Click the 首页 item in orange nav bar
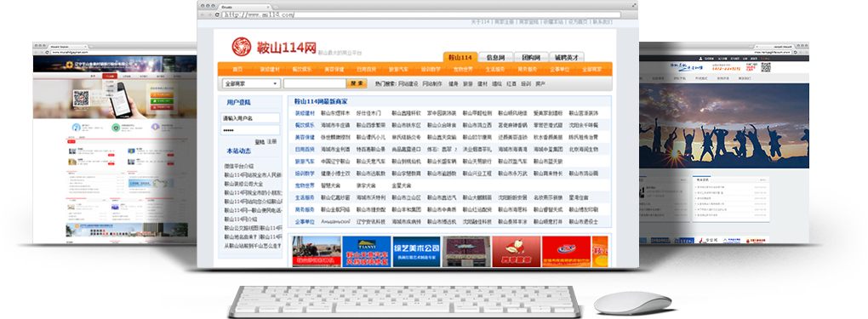 [x=237, y=69]
